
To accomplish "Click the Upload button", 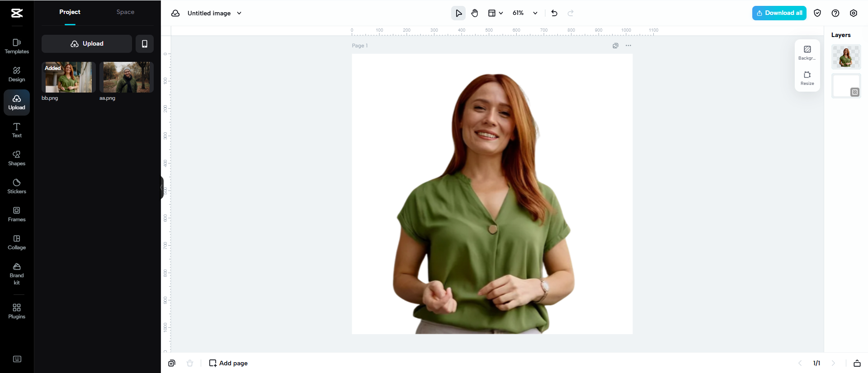I will pos(87,44).
